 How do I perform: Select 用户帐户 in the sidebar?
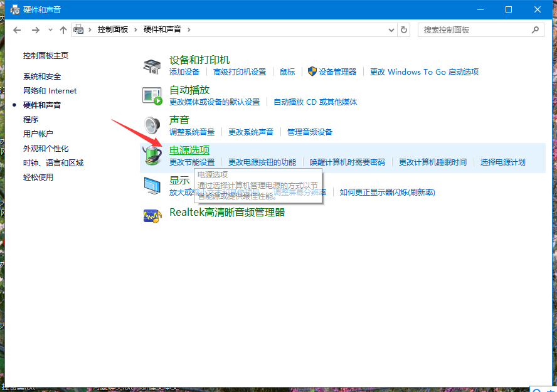(38, 134)
